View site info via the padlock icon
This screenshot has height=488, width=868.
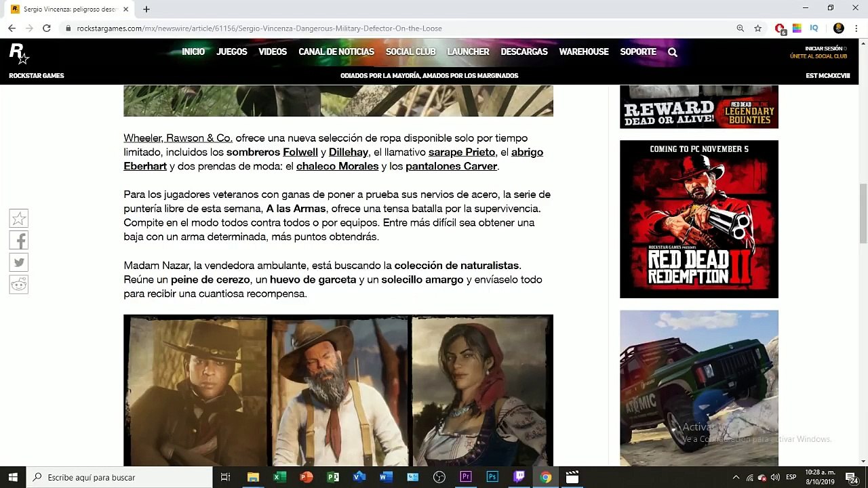pyautogui.click(x=68, y=28)
